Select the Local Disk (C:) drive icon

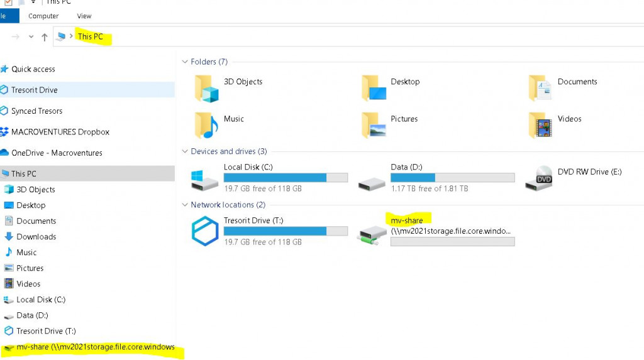click(204, 180)
